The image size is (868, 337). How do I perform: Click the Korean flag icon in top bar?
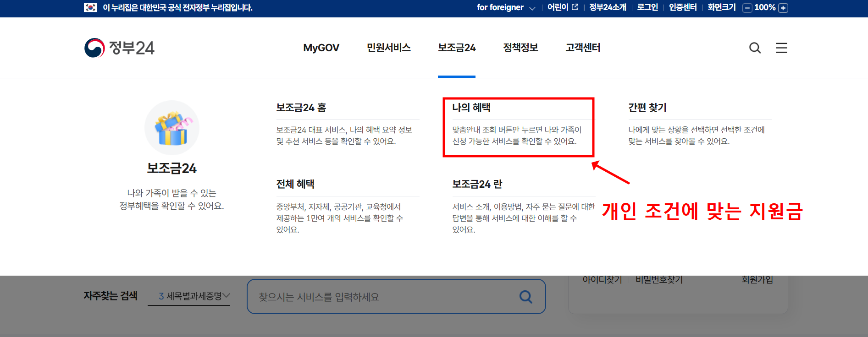pyautogui.click(x=90, y=7)
